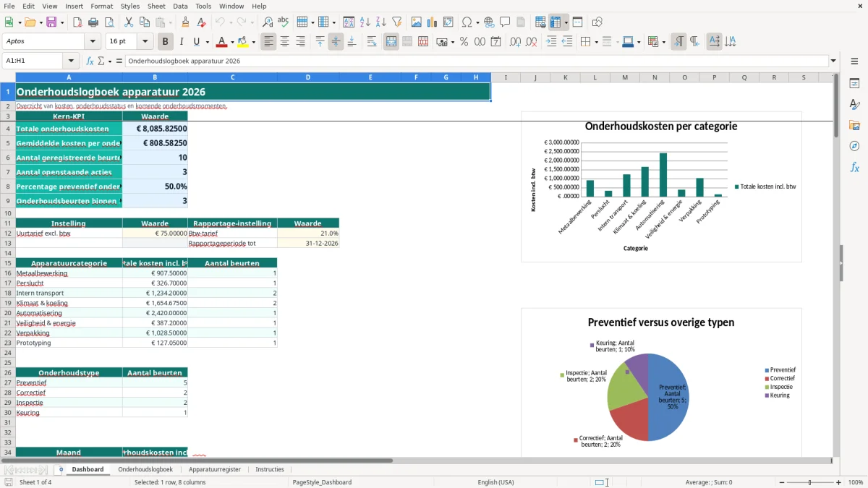
Task: Click the Function Wizard fx icon
Action: [x=90, y=61]
